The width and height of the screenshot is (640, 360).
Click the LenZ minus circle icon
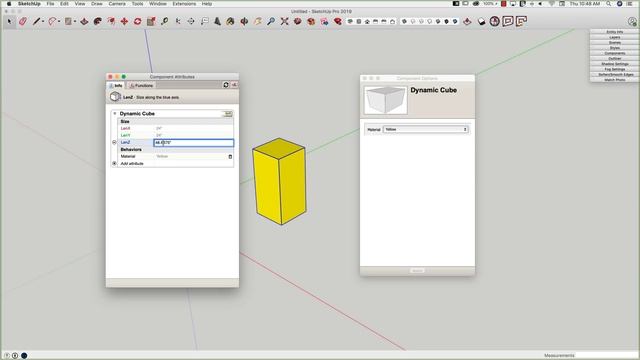(114, 142)
